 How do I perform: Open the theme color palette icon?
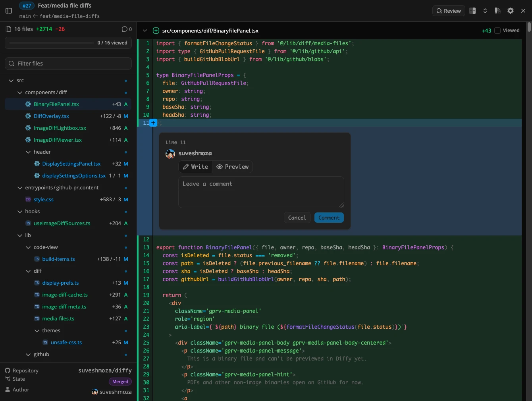(x=497, y=11)
